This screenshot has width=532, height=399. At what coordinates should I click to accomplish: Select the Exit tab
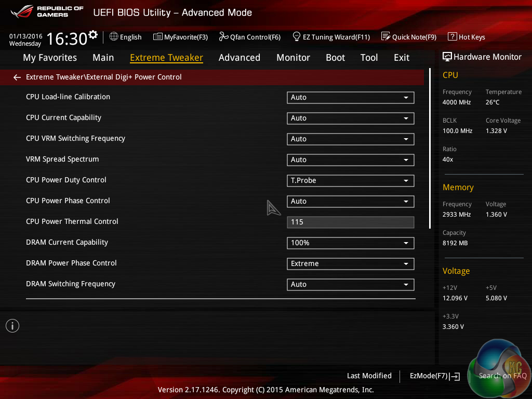[402, 58]
